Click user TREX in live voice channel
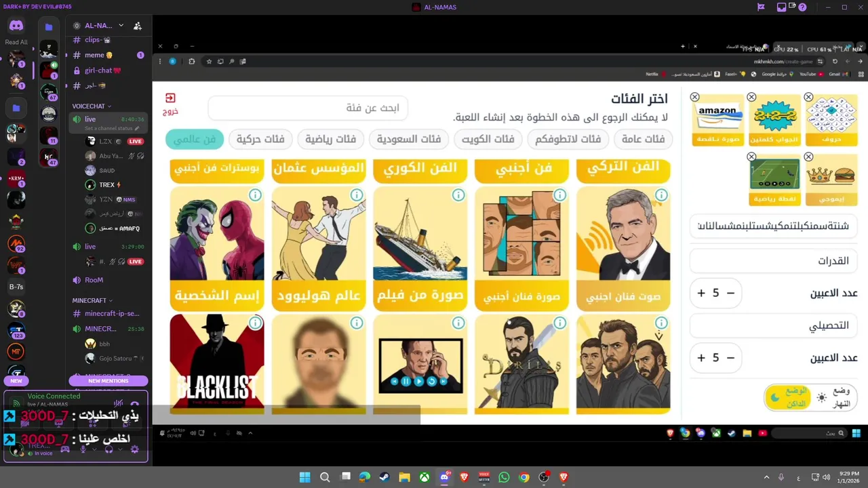The image size is (868, 488). tap(108, 184)
